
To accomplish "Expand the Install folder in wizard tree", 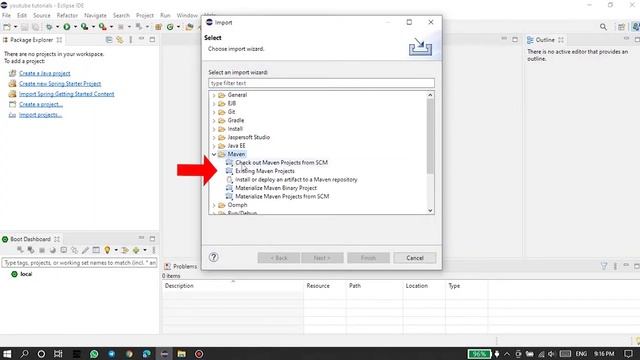I will click(214, 129).
